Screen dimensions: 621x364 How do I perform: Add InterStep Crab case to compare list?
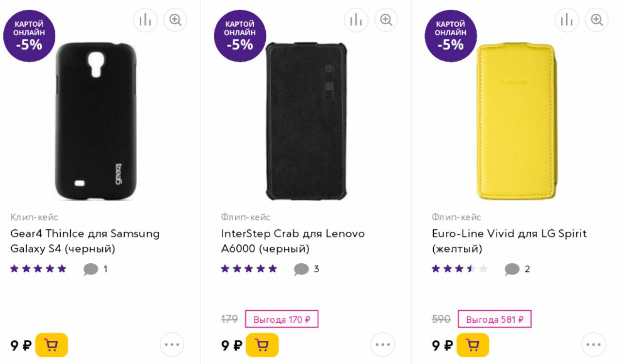tap(356, 20)
